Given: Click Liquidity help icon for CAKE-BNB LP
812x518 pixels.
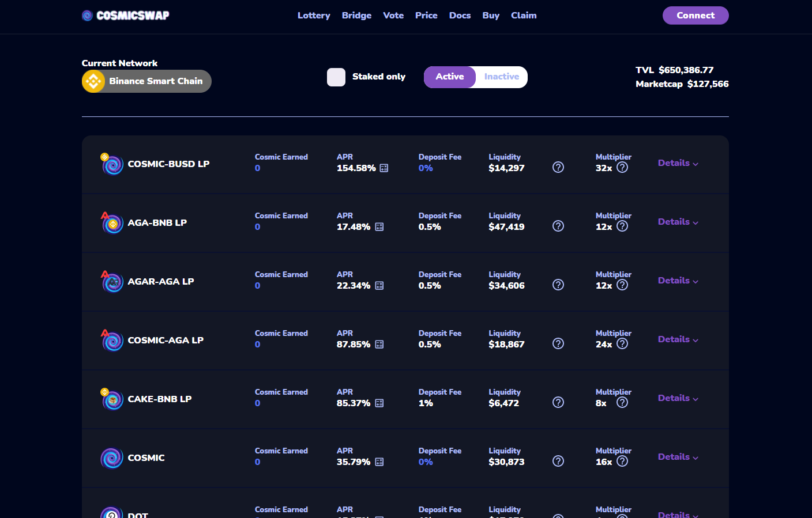Looking at the screenshot, I should click(558, 402).
